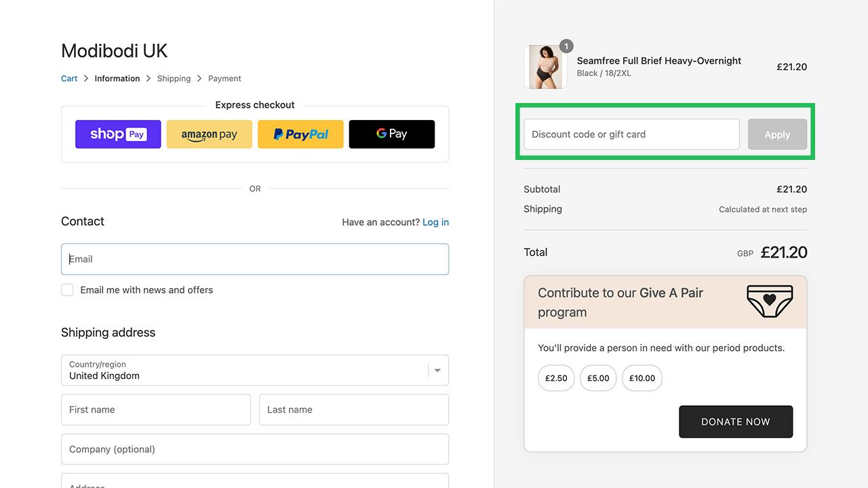Click the Seamfree Full Brief product thumbnail
868x488 pixels.
coord(545,67)
